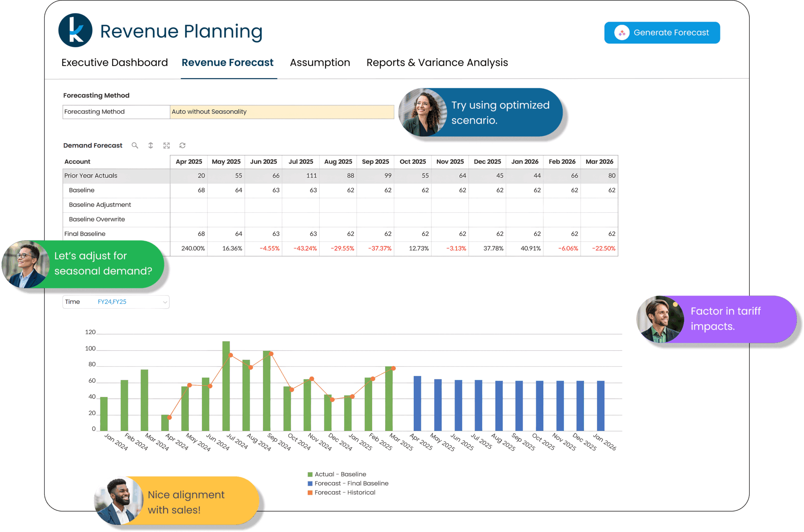Click the search icon beside Demand Forecast
This screenshot has width=804, height=532.
[135, 145]
